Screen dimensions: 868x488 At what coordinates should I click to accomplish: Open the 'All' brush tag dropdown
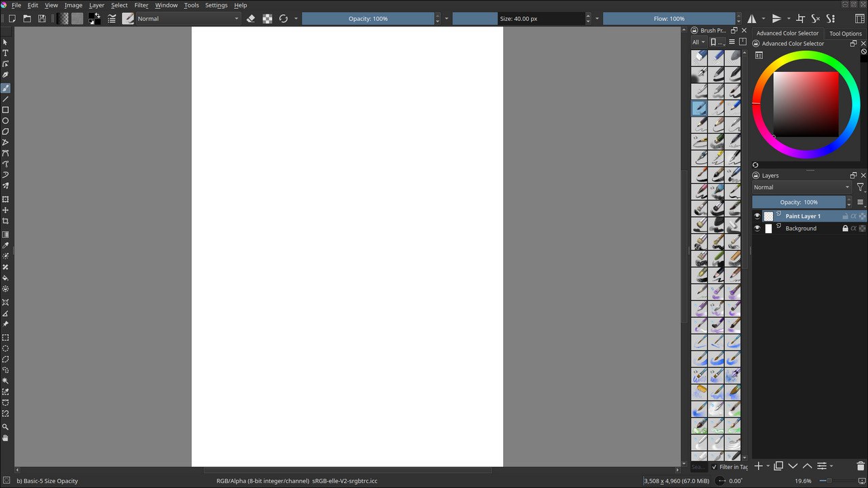pos(698,42)
